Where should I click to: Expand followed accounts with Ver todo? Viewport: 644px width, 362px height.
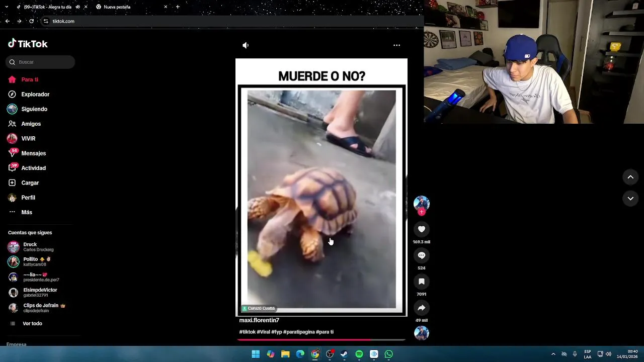coord(32,323)
